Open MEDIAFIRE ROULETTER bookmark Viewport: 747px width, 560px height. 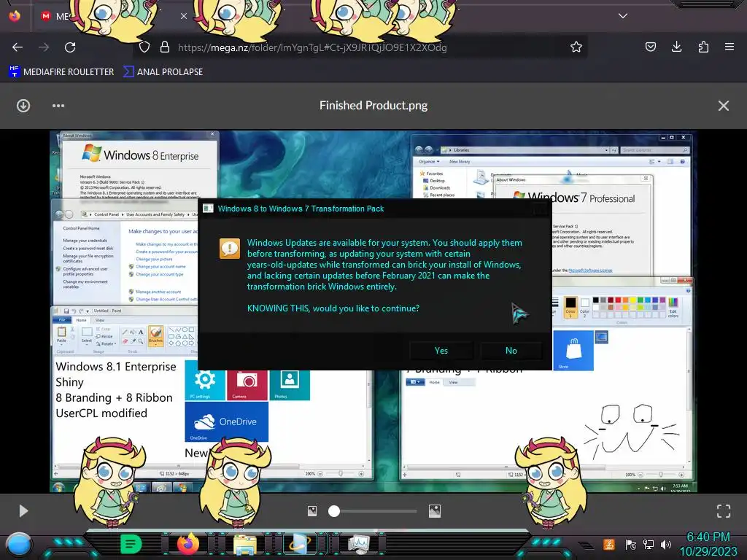61,72
